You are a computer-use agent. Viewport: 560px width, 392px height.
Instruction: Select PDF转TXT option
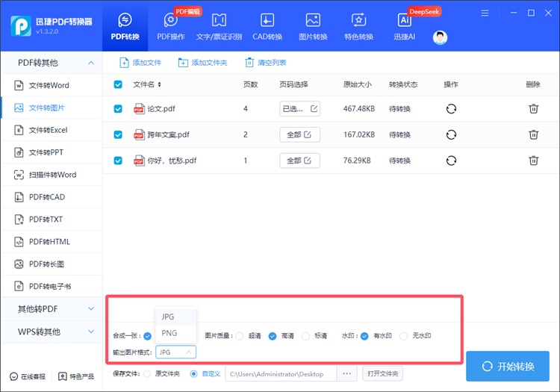(x=52, y=220)
